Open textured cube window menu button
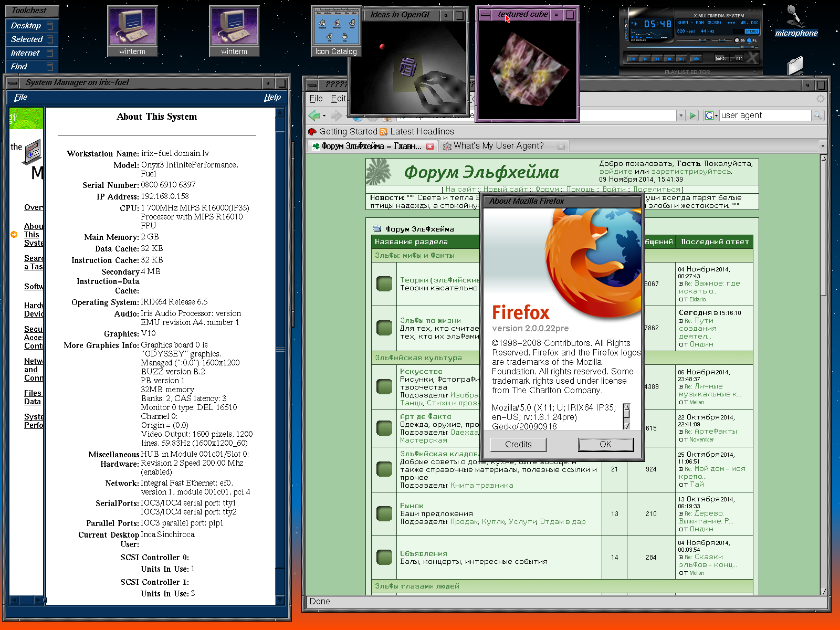 pyautogui.click(x=486, y=15)
